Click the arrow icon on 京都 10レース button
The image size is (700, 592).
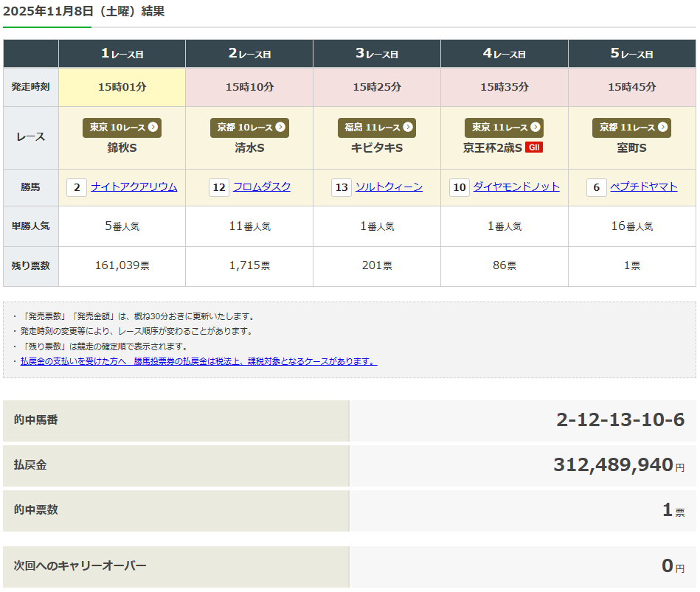click(x=280, y=128)
